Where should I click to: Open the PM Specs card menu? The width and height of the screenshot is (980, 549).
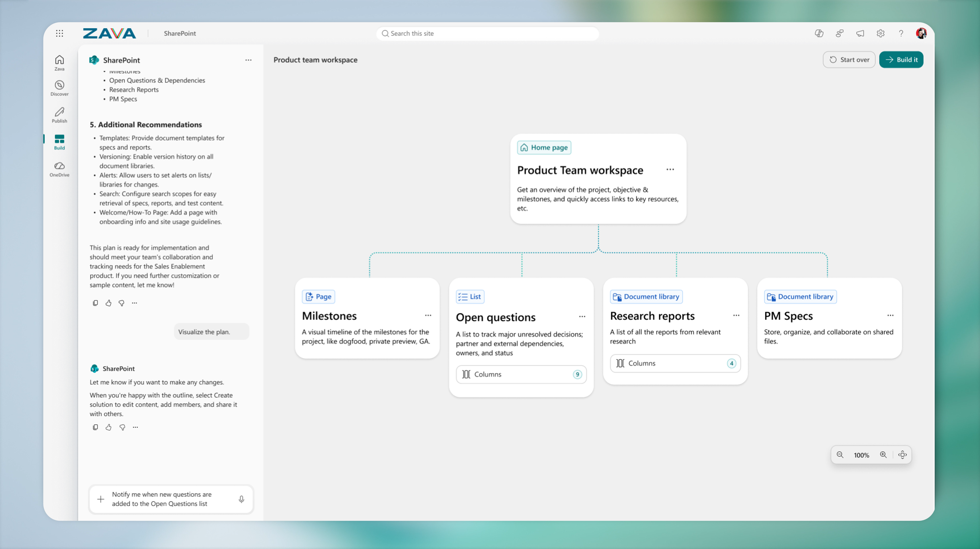[890, 316]
